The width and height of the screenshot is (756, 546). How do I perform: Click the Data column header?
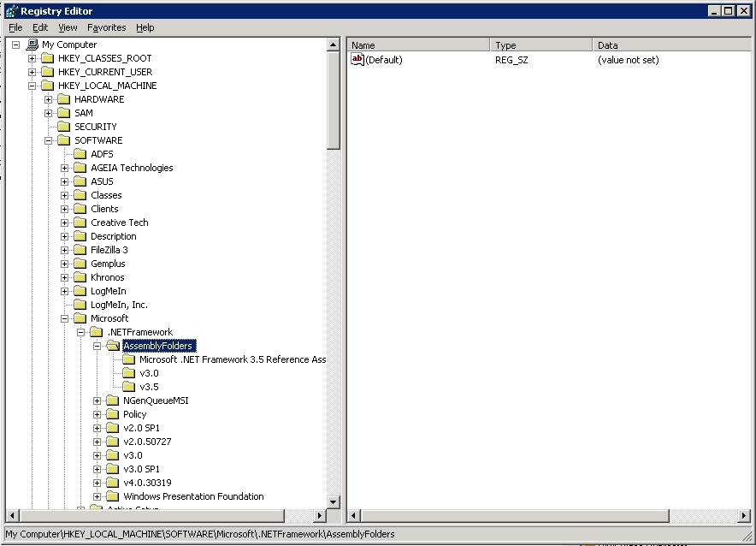pos(671,45)
